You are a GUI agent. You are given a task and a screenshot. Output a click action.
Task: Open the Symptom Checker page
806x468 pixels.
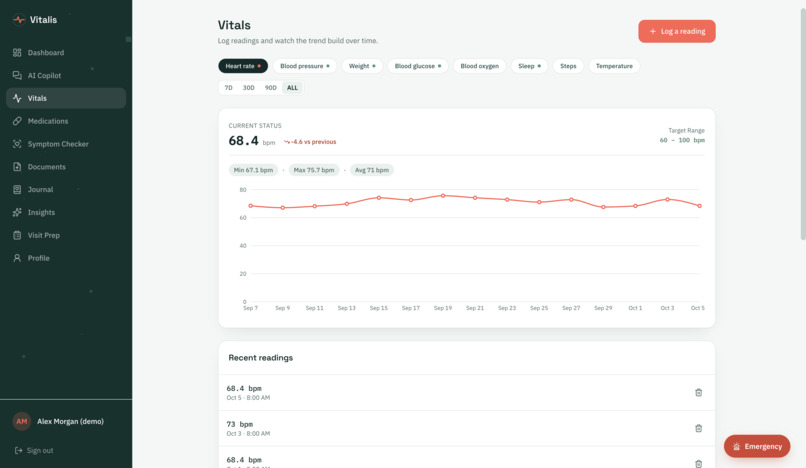pyautogui.click(x=66, y=144)
